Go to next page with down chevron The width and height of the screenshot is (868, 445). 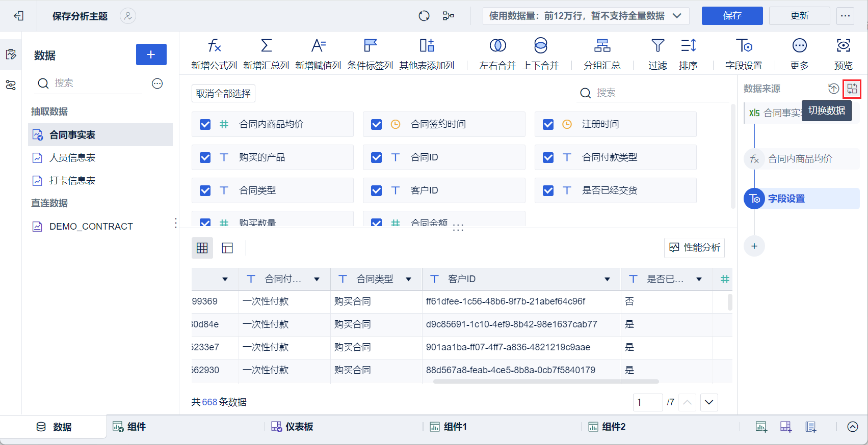coord(709,402)
